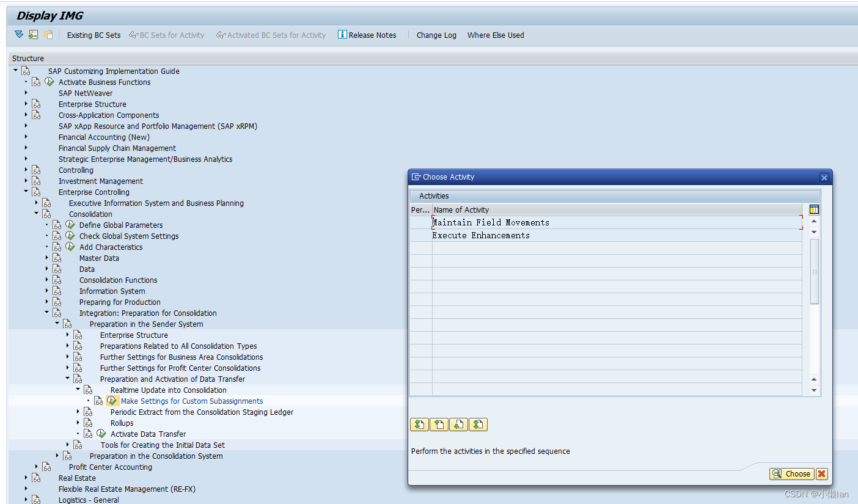Click Last Page icon in Choose Activity dialog
Image resolution: width=858 pixels, height=504 pixels.
click(478, 424)
